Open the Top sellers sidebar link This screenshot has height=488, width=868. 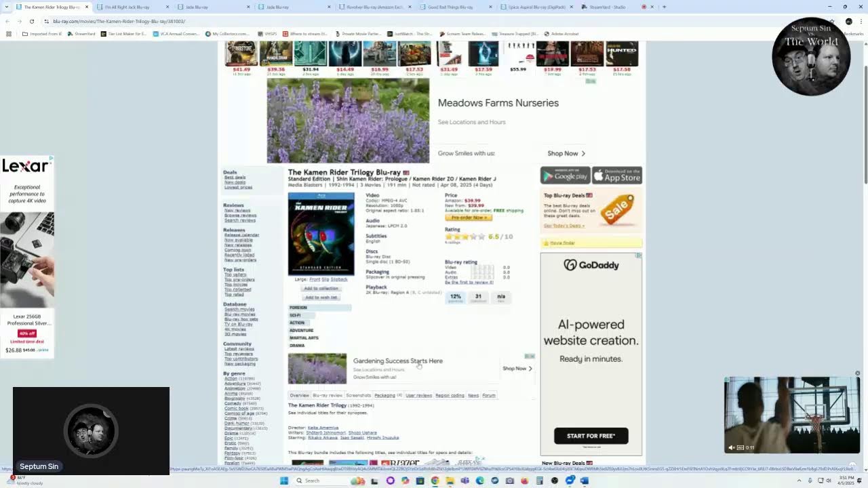click(x=235, y=274)
